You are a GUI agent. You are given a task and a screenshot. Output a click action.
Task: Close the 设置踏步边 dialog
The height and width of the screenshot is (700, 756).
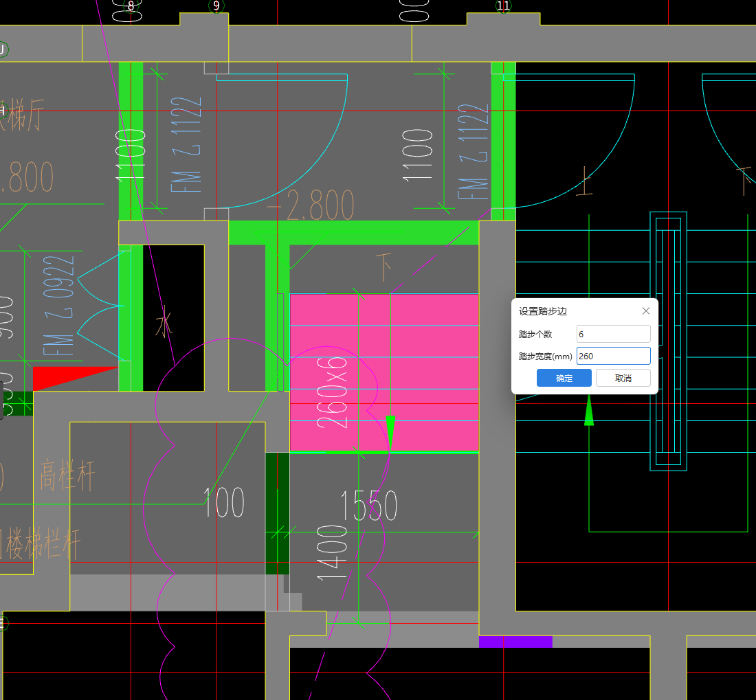point(645,311)
